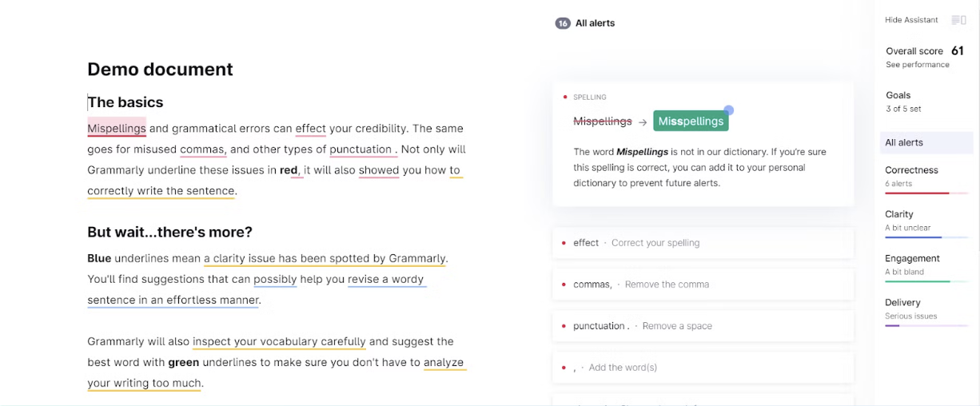Click the blue Clarity progress bar
The width and height of the screenshot is (980, 406).
click(x=926, y=237)
